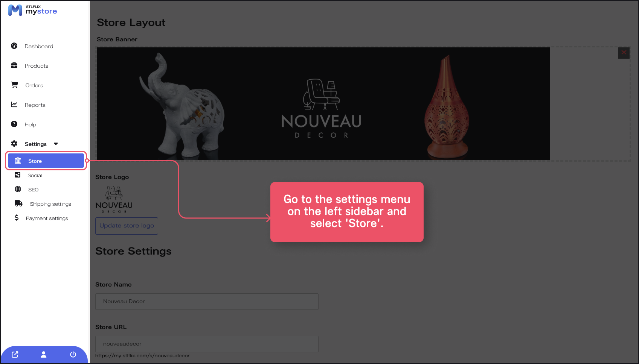Click the Store URL input field
The image size is (639, 364).
coord(207,344)
